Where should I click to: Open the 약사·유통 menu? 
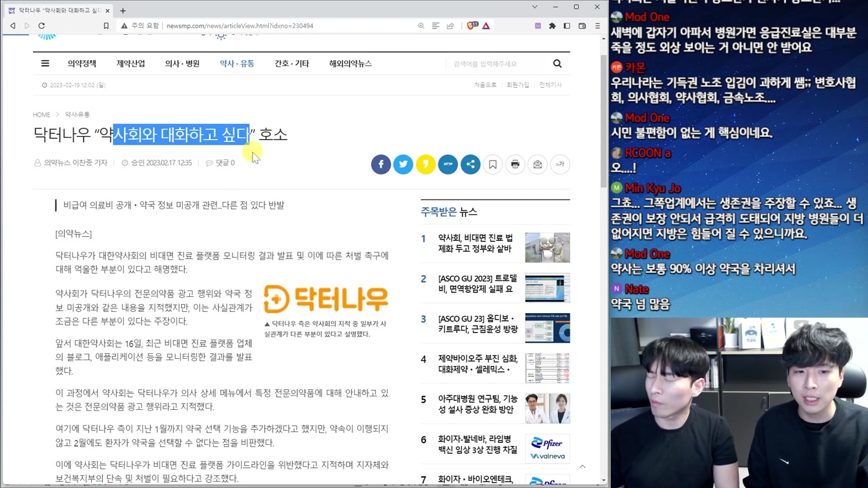pyautogui.click(x=237, y=63)
